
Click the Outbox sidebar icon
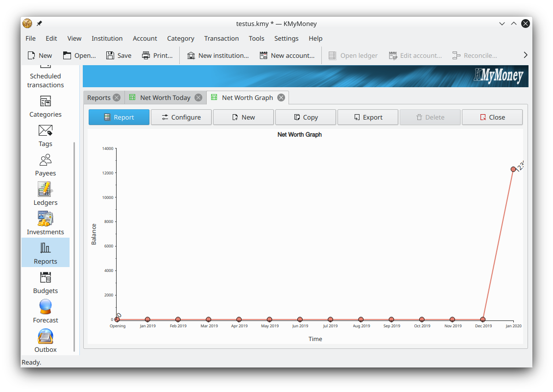click(x=45, y=341)
